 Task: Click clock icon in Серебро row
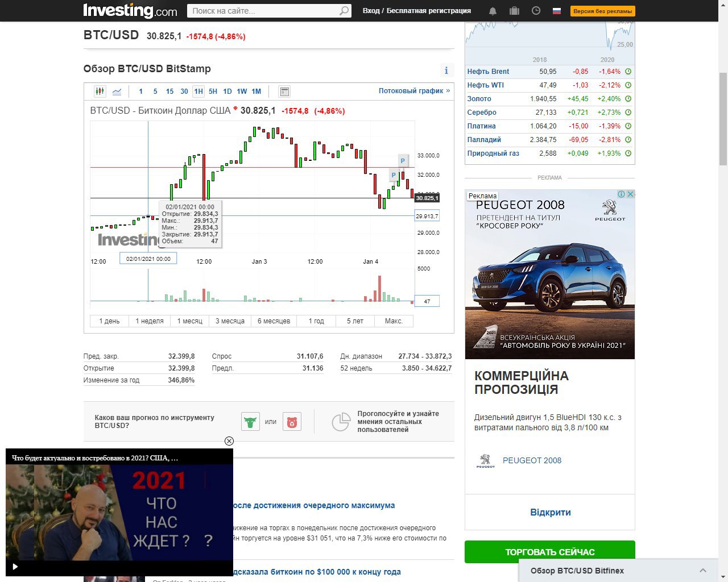tap(628, 113)
